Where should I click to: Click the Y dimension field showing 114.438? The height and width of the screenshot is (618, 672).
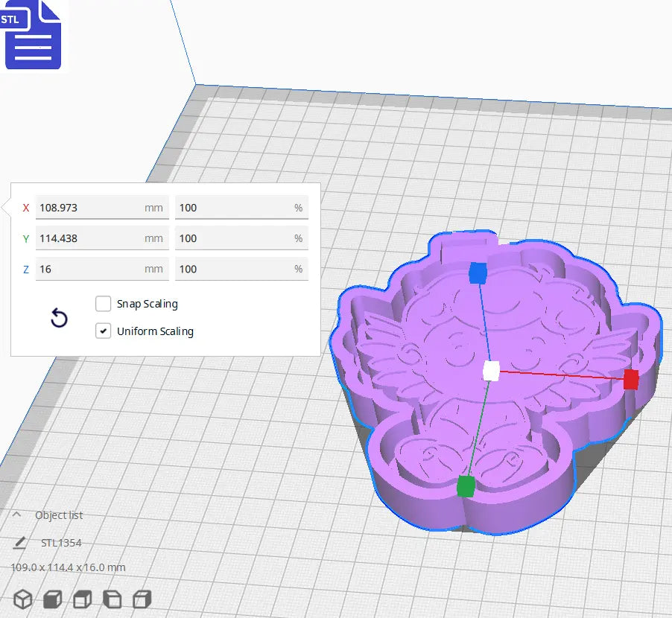point(102,238)
